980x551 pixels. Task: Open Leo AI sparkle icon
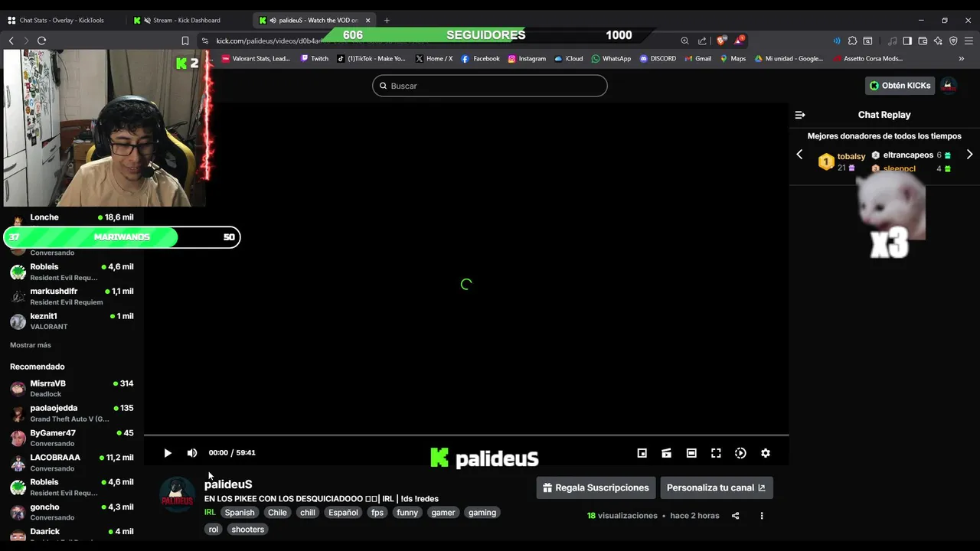point(938,41)
